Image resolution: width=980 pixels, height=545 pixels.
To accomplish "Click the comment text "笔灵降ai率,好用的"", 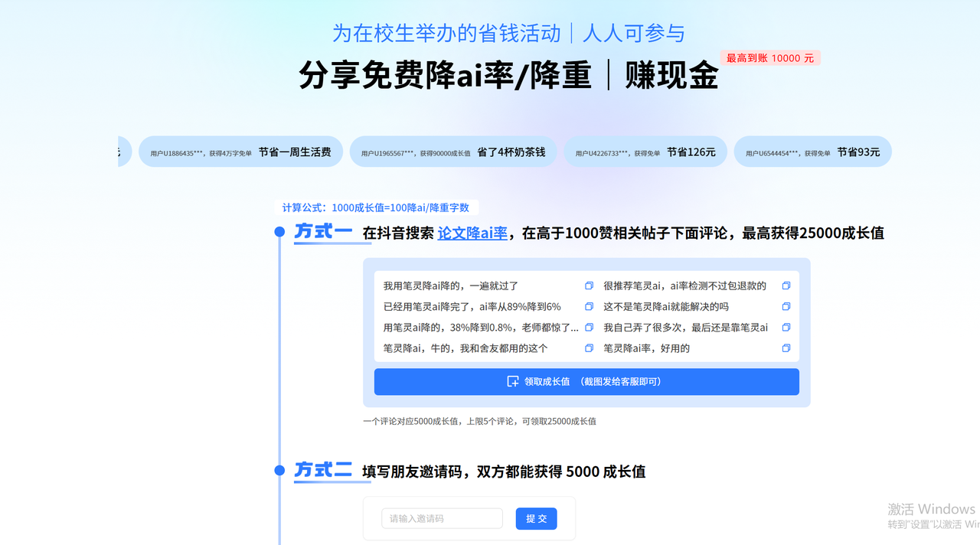I will [x=647, y=348].
